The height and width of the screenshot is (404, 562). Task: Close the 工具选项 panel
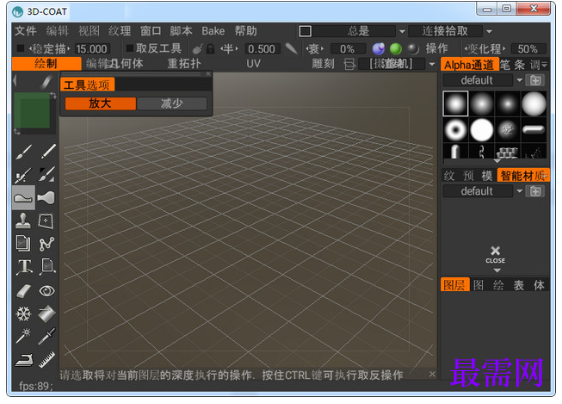click(x=208, y=73)
